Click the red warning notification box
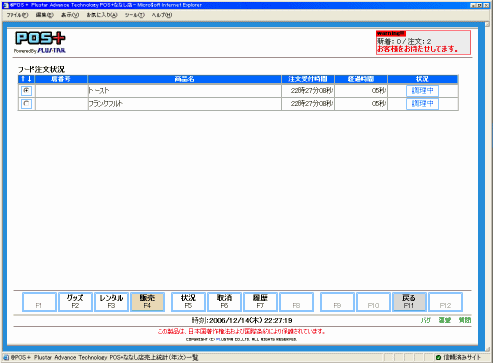Screen dimensions: 493x363 [x=423, y=42]
